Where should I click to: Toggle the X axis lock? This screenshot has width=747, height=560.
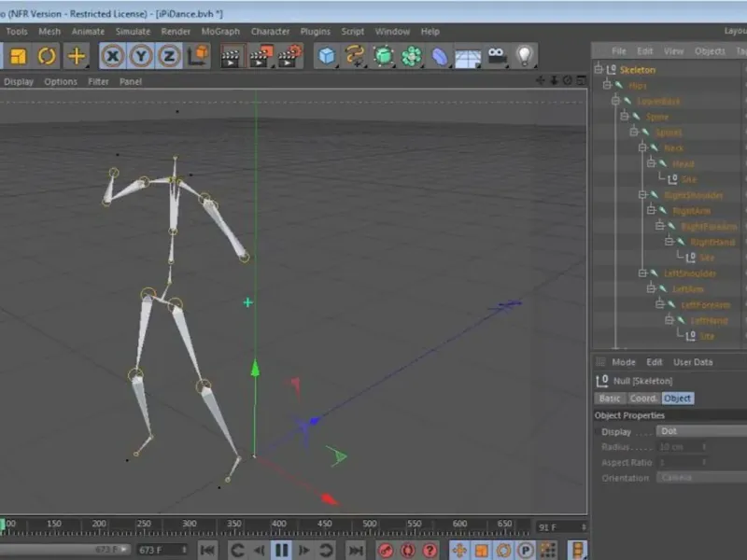pyautogui.click(x=113, y=56)
